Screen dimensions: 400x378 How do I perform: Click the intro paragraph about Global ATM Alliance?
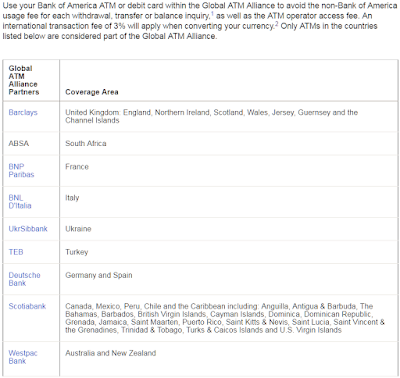click(199, 21)
